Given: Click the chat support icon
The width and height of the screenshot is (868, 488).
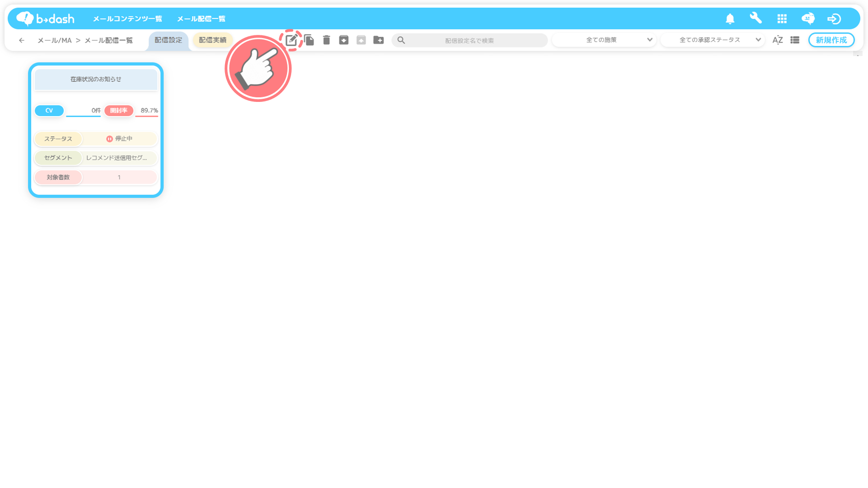Looking at the screenshot, I should pos(808,18).
